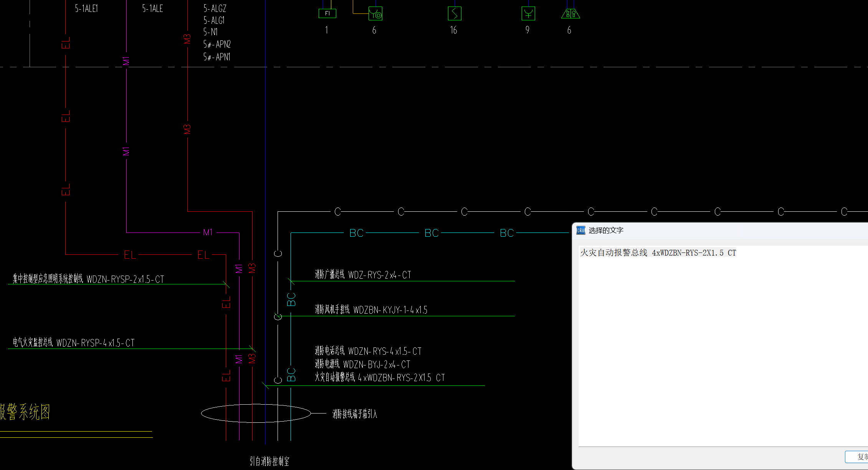Click the 消防接线端子箱引入 leader text
Viewport: 868px width, 470px height.
click(355, 414)
